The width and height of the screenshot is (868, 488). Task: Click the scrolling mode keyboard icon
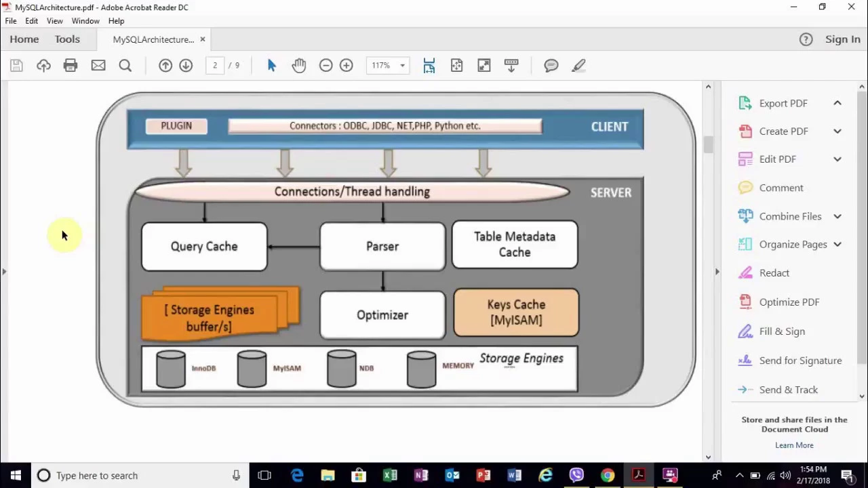pyautogui.click(x=511, y=66)
